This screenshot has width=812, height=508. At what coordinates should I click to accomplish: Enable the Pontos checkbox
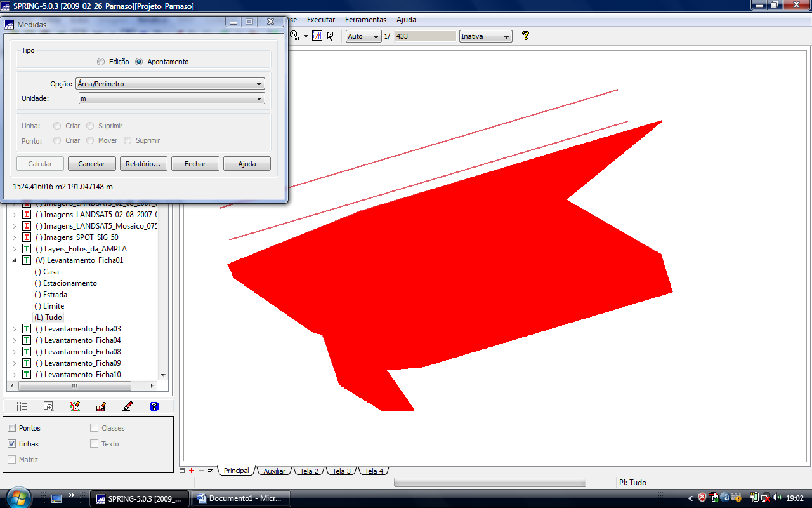pos(11,428)
